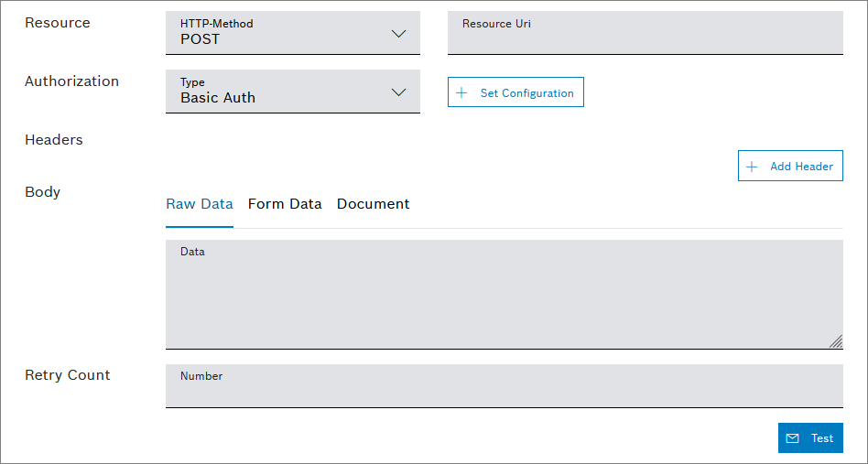The width and height of the screenshot is (868, 464).
Task: Click the chevron arrow in the HTTP-Method field
Action: click(x=398, y=34)
